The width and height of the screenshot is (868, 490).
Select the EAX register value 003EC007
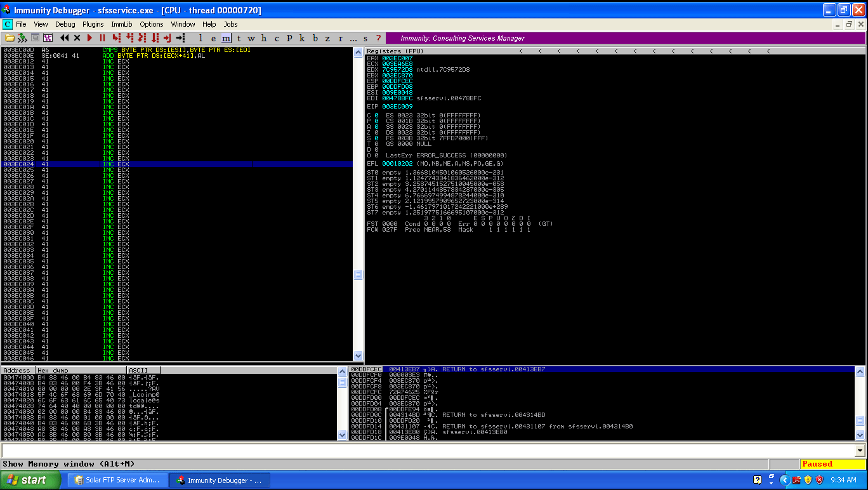[397, 58]
